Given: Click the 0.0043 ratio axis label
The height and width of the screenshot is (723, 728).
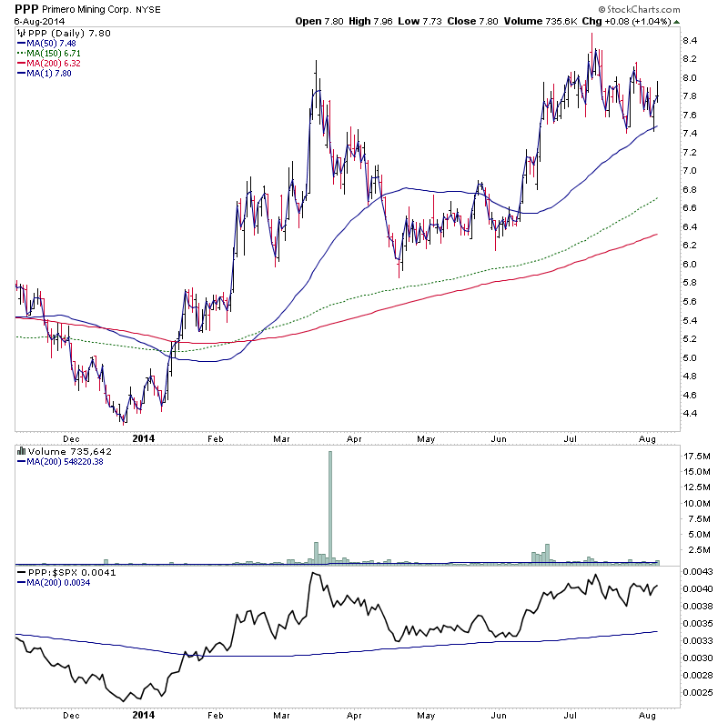Looking at the screenshot, I should (698, 572).
